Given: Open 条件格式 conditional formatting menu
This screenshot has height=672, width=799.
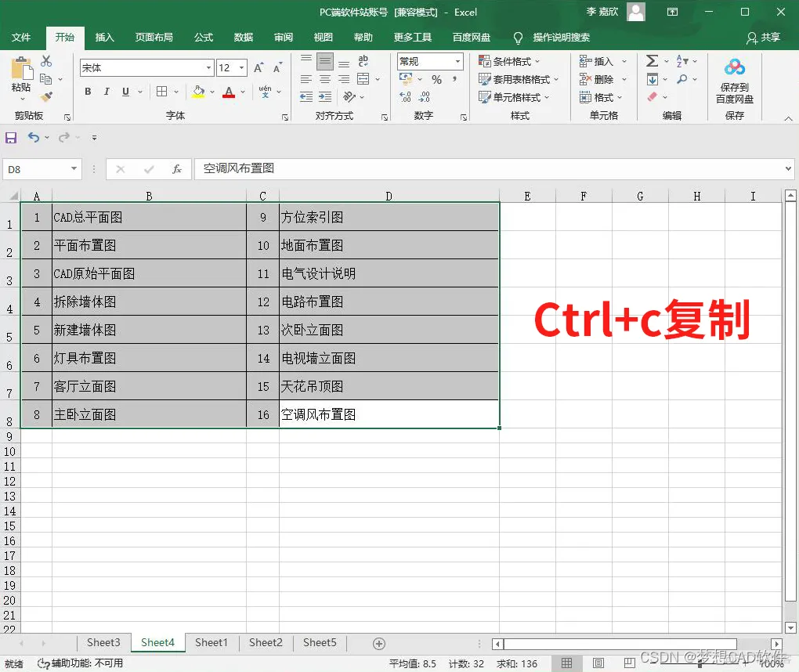Looking at the screenshot, I should 508,62.
